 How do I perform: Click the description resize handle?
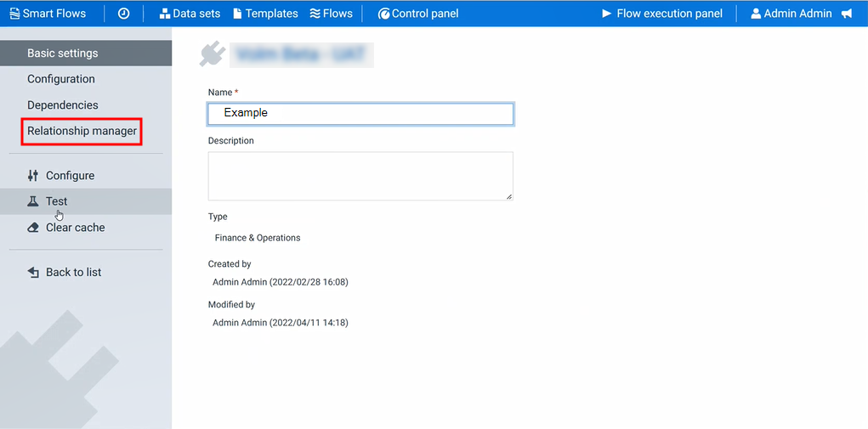(x=508, y=196)
